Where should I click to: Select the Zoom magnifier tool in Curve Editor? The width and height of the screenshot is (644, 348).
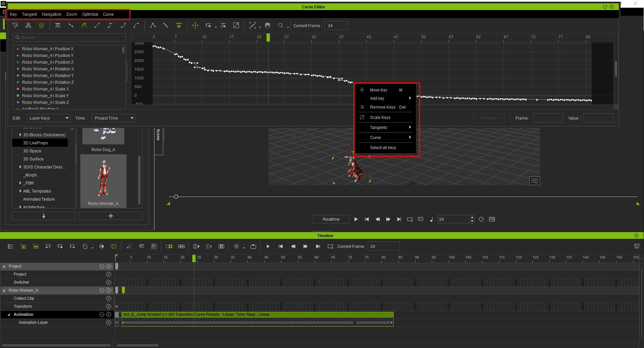[x=281, y=25]
